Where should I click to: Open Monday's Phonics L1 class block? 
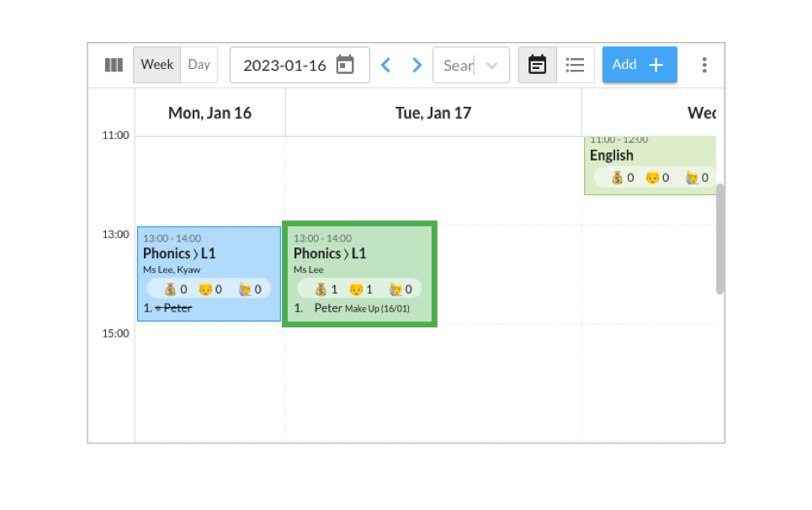210,274
